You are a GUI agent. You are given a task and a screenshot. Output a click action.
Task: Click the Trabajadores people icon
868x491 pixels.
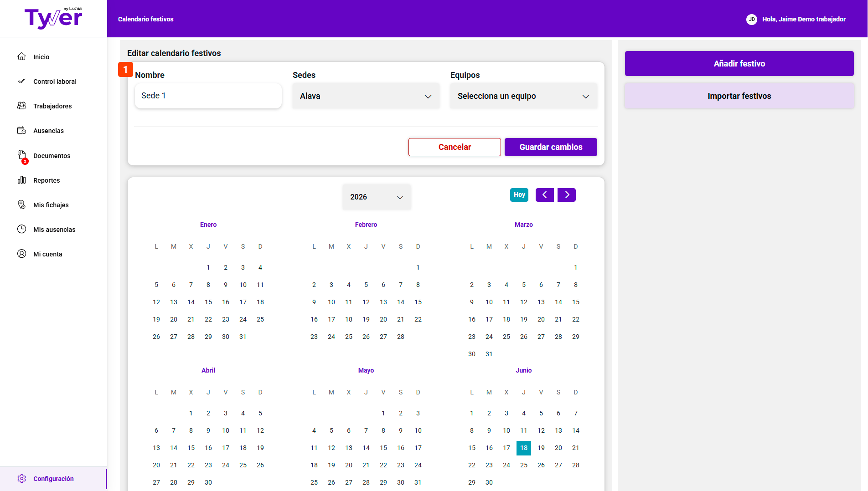point(21,106)
